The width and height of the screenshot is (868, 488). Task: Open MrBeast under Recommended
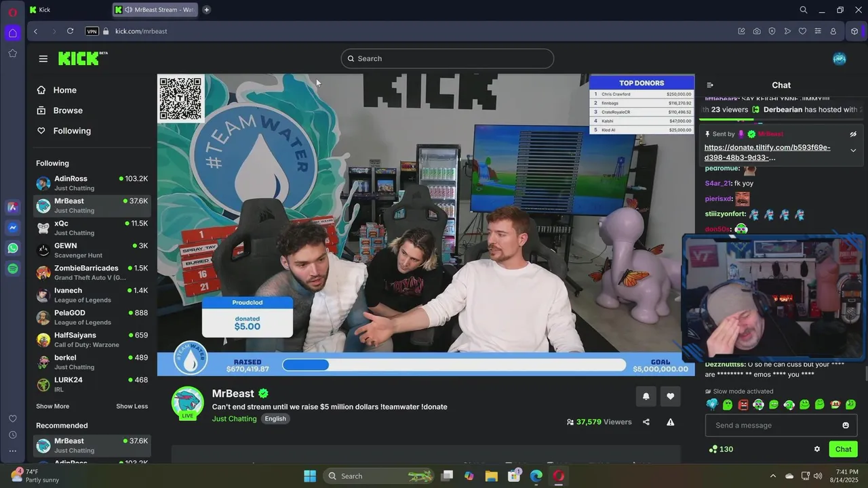click(92, 446)
